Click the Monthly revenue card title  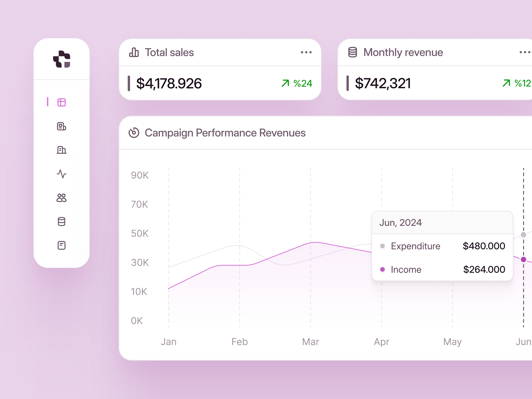coord(403,52)
